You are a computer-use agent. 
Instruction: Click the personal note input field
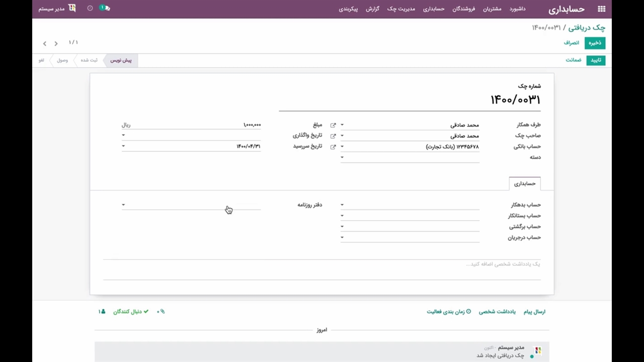coord(322,264)
